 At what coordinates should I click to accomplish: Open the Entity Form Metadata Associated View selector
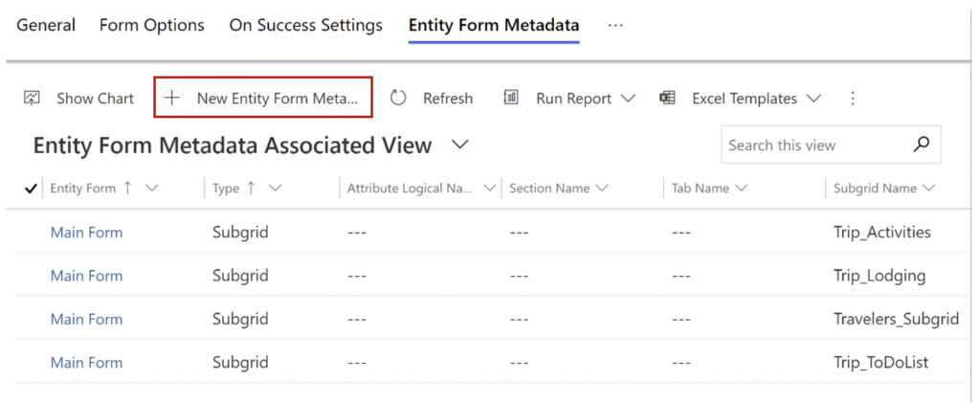(x=459, y=146)
